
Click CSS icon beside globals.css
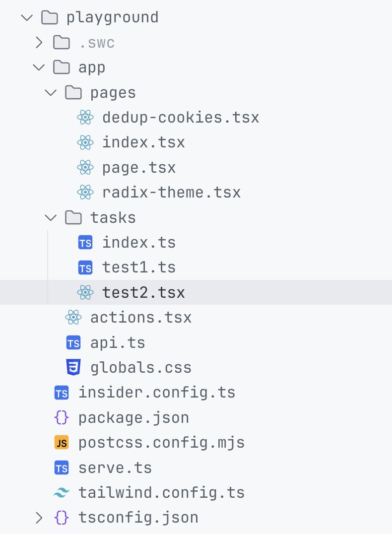tap(73, 367)
